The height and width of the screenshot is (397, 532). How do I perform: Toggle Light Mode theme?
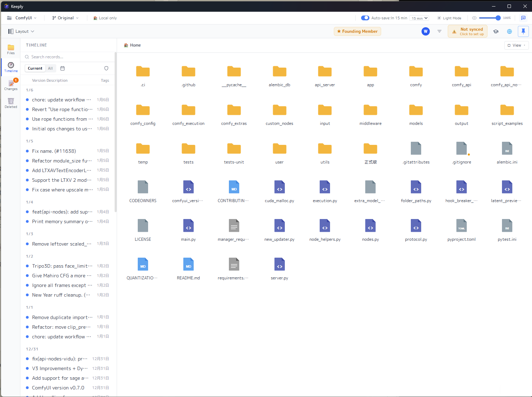449,18
